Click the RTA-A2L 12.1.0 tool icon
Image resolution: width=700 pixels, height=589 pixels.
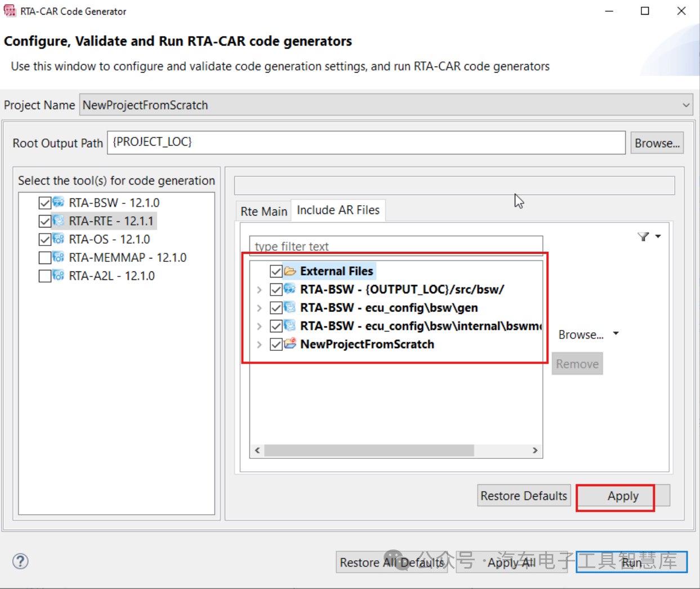click(59, 275)
